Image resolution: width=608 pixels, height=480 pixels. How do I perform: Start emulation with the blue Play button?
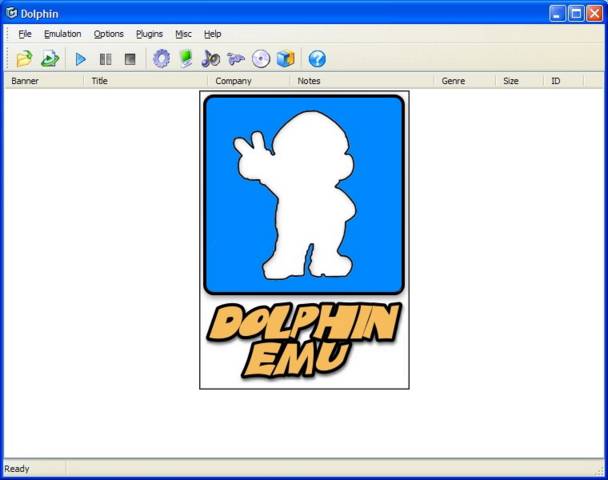81,59
